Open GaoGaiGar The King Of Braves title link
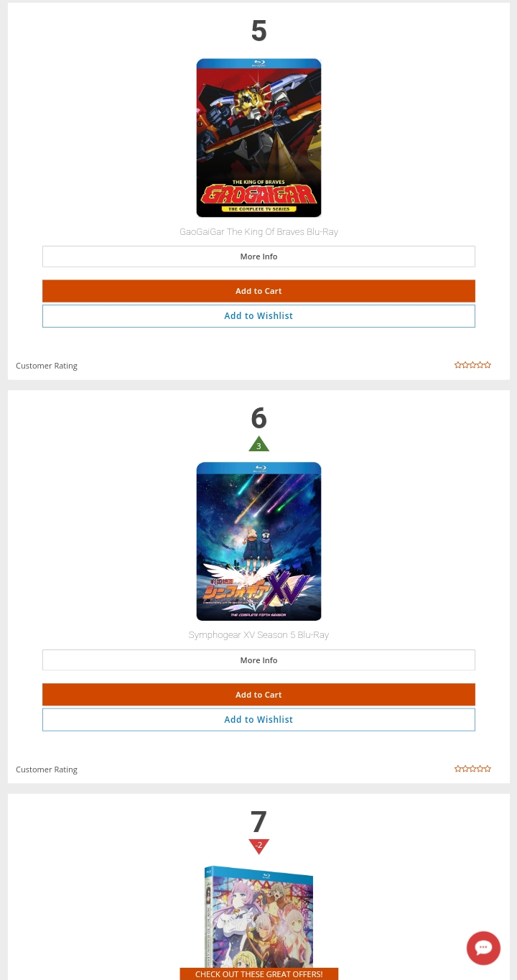The width and height of the screenshot is (517, 980). coord(258,232)
